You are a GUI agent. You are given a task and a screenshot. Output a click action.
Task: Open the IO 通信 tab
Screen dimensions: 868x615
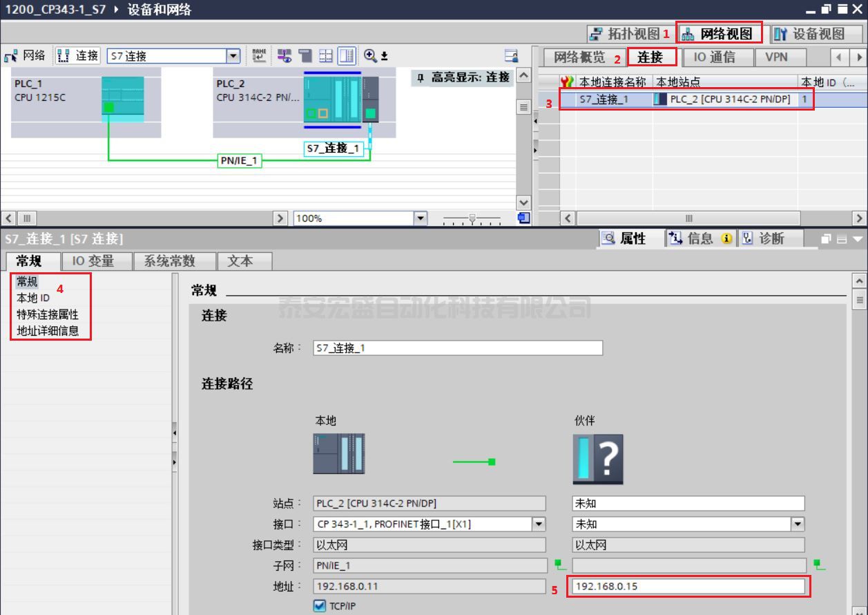pos(714,57)
